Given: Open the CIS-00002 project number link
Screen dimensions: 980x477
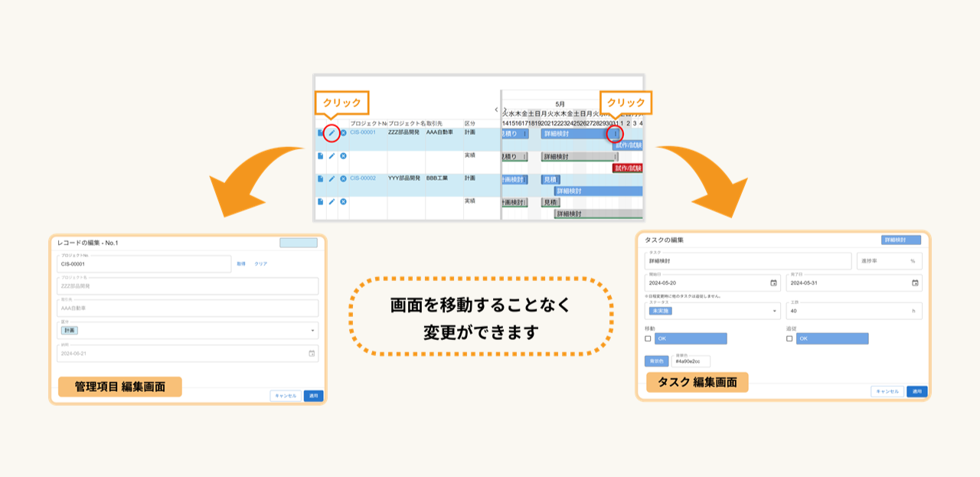Looking at the screenshot, I should (363, 178).
